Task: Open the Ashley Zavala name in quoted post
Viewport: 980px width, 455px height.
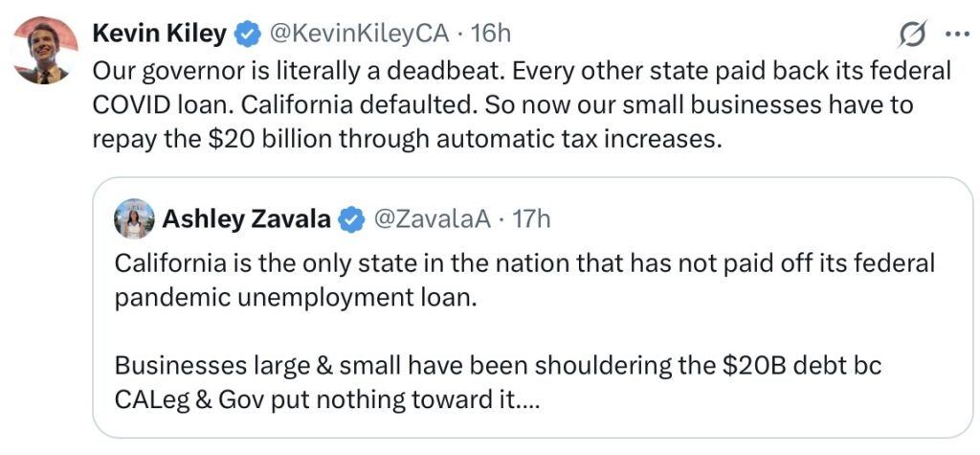Action: coord(247,219)
